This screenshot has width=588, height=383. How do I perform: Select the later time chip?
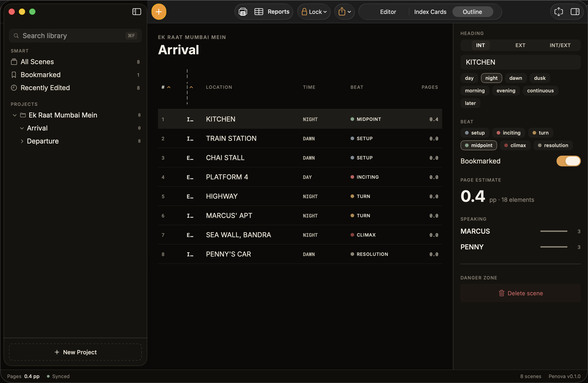470,103
